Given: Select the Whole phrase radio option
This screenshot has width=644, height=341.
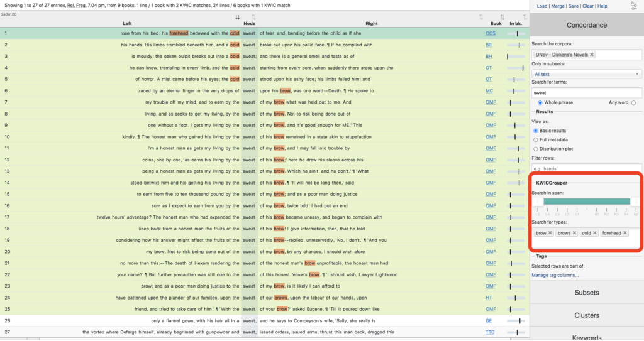Looking at the screenshot, I should pos(540,102).
